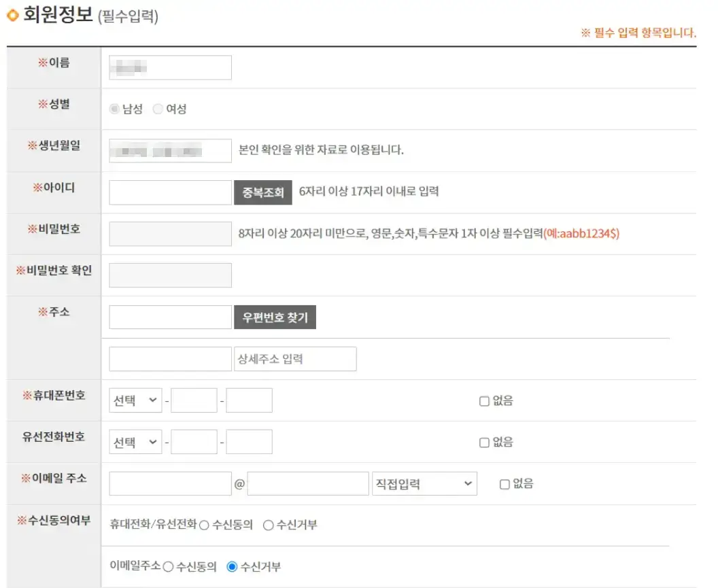Open the mobile phone prefix 선택 dropdown
The image size is (718, 588).
[135, 400]
